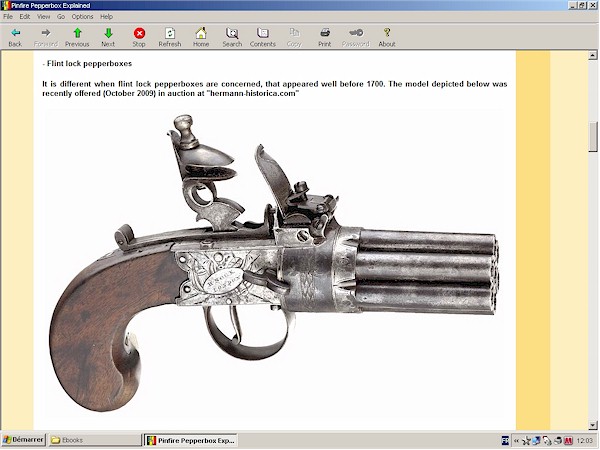This screenshot has width=600, height=450.
Task: Open the Help menu
Action: click(106, 16)
